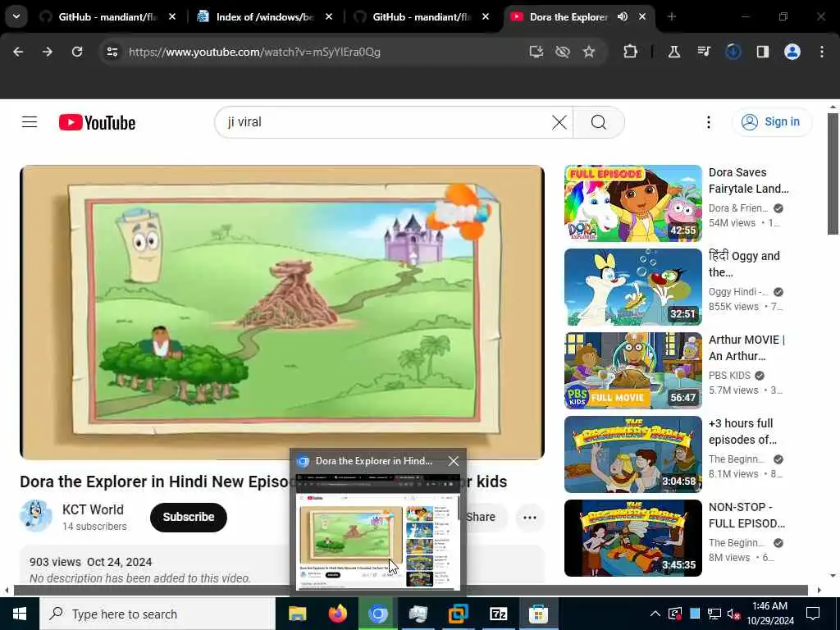Viewport: 840px width, 630px height.
Task: Open the browser three-dot menu
Action: 822,52
